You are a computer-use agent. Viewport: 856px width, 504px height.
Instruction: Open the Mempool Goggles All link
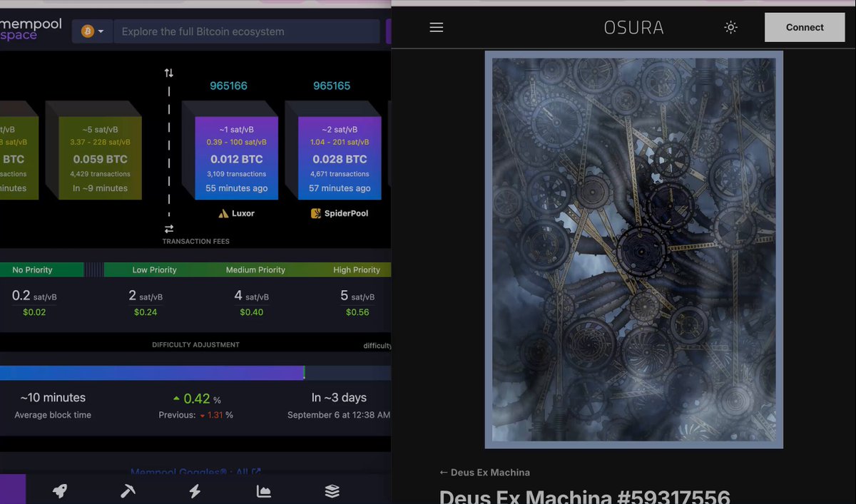(x=195, y=472)
